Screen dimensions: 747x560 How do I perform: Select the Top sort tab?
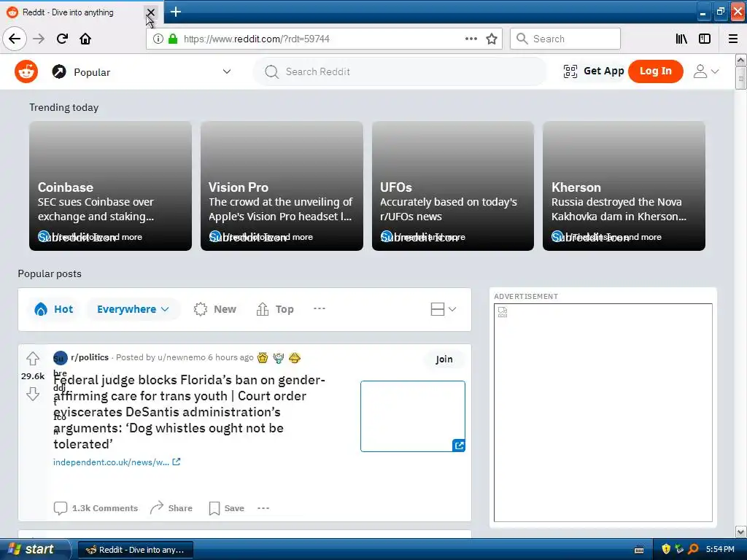point(275,309)
